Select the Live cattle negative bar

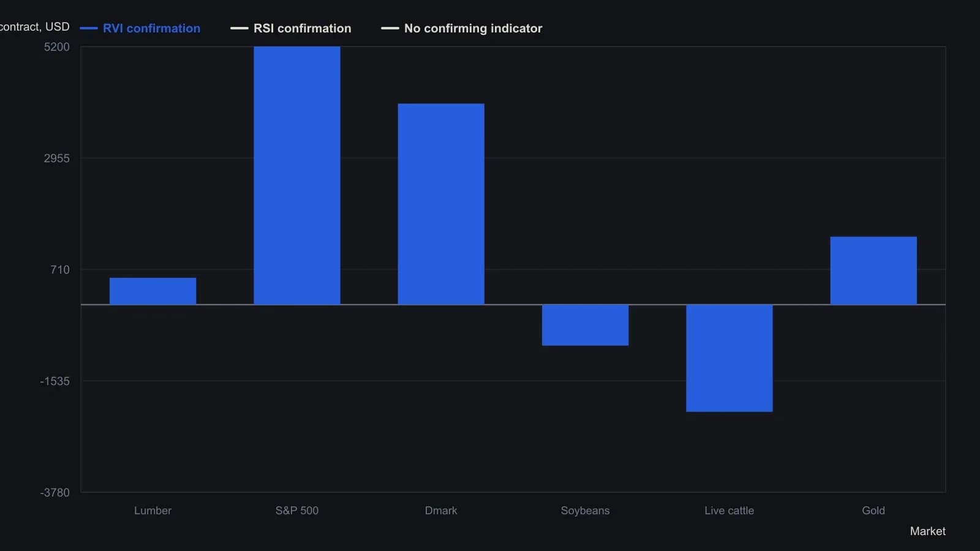tap(729, 358)
